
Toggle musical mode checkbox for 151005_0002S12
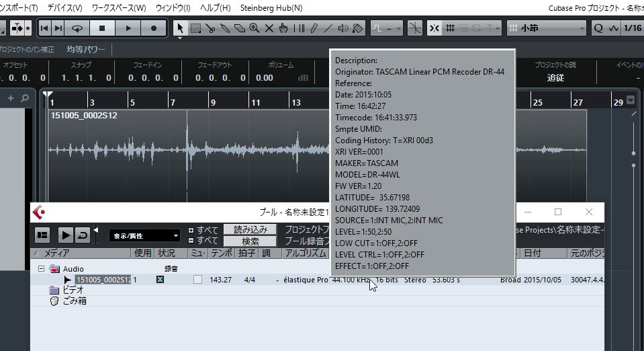(197, 280)
